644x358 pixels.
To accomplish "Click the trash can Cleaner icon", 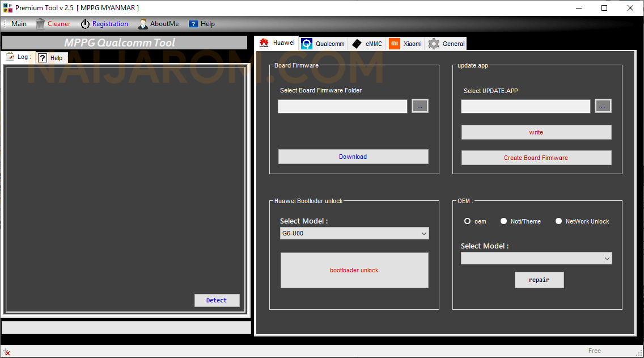I will pyautogui.click(x=40, y=24).
